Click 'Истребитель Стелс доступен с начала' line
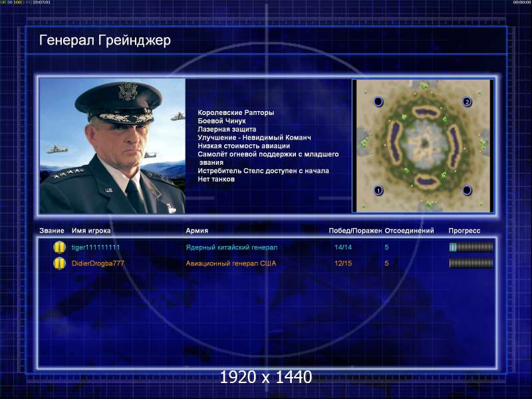 [263, 171]
